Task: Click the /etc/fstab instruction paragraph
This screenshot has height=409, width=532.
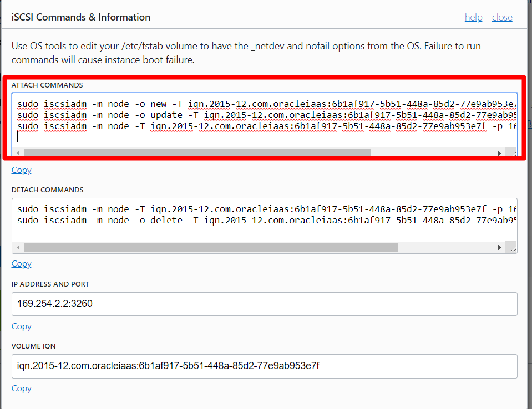Action: [246, 53]
